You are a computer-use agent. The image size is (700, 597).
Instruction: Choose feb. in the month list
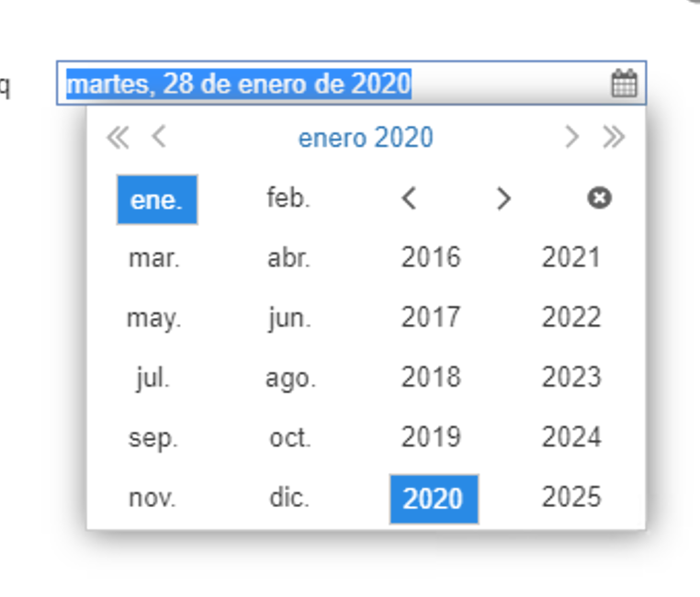point(288,198)
